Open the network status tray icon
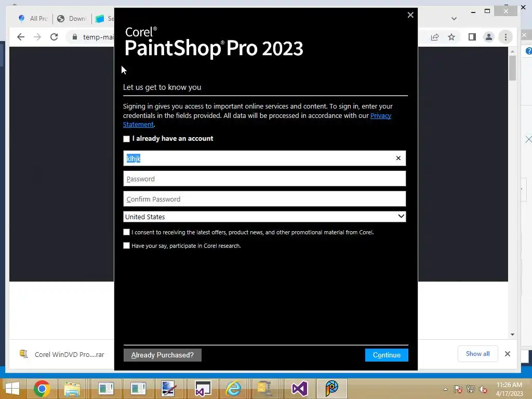This screenshot has height=399, width=532. coord(471,389)
